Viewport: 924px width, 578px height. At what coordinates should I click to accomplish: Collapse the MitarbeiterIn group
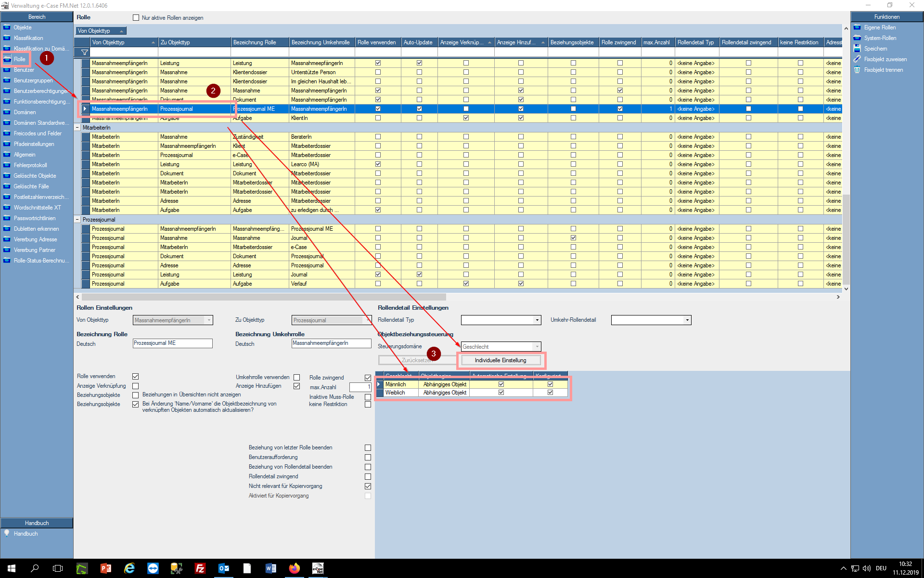[x=77, y=128]
